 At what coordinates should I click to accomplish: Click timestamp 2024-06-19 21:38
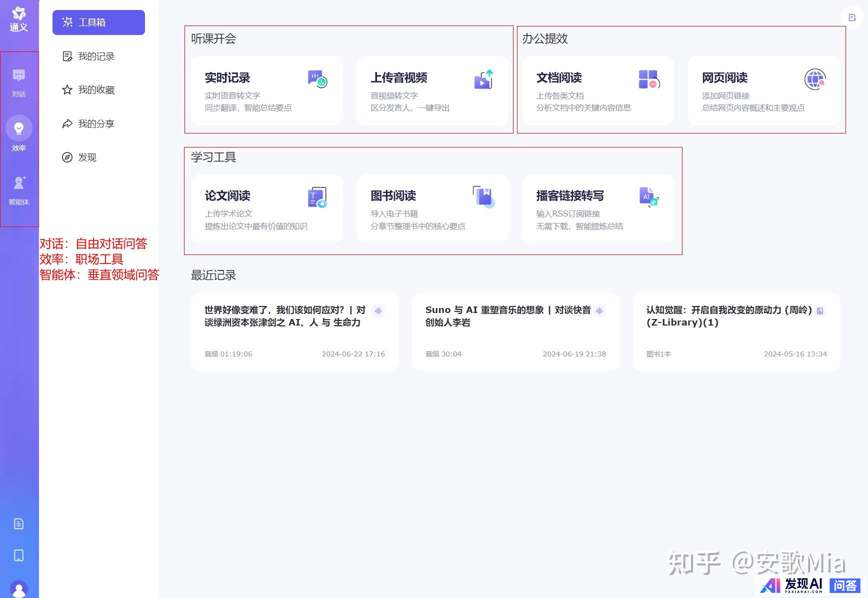pyautogui.click(x=574, y=354)
